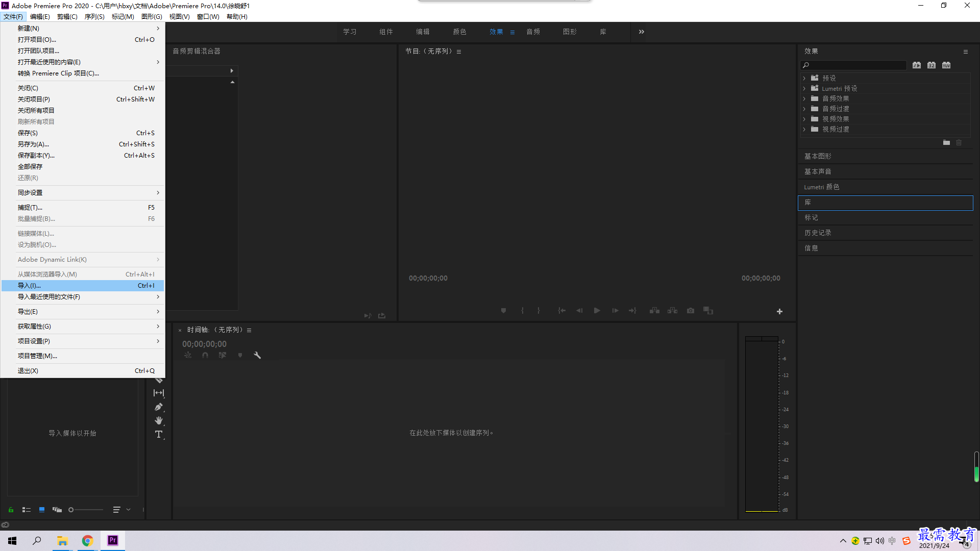Expand the Audio Transitions (音频过渡) folder
The image size is (980, 551).
[804, 109]
